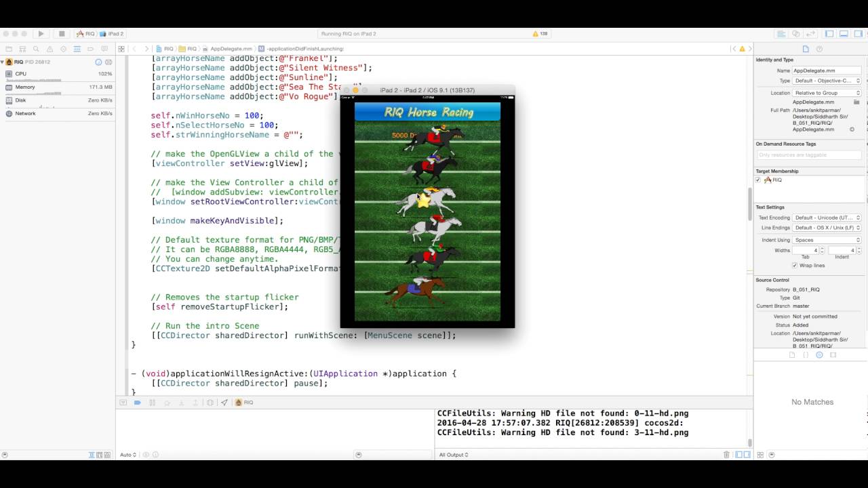This screenshot has height=488, width=868.
Task: Open the Project navigator tab
Action: coord(7,49)
